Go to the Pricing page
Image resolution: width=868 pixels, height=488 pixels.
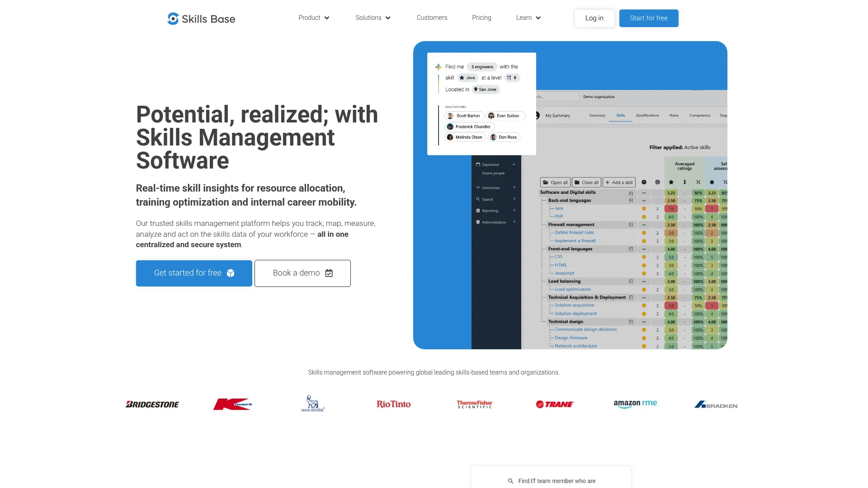(481, 18)
